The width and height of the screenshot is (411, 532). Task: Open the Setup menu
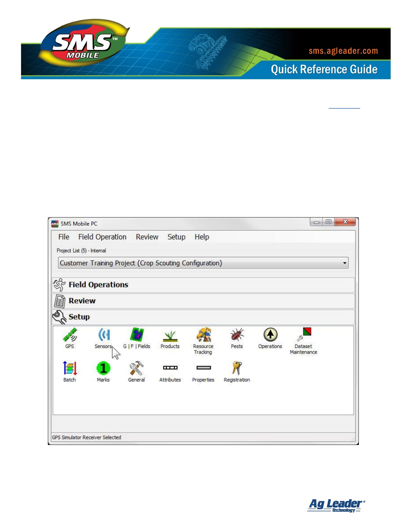[177, 237]
